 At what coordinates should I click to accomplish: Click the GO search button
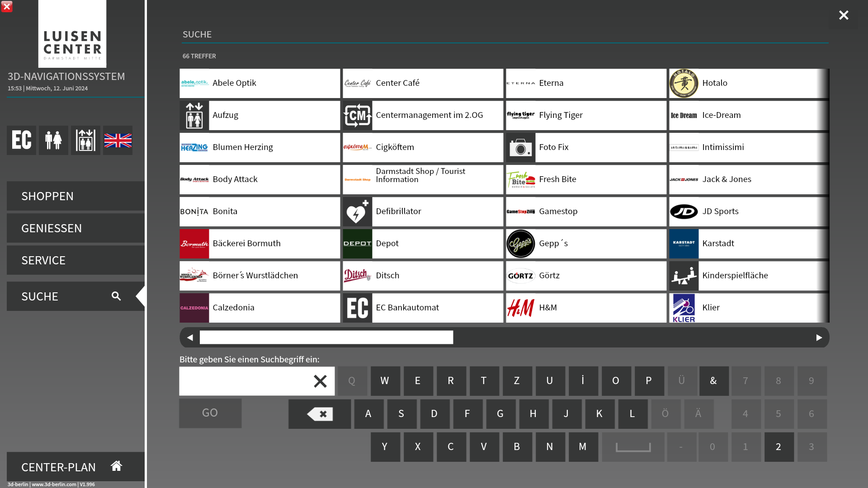coord(210,413)
